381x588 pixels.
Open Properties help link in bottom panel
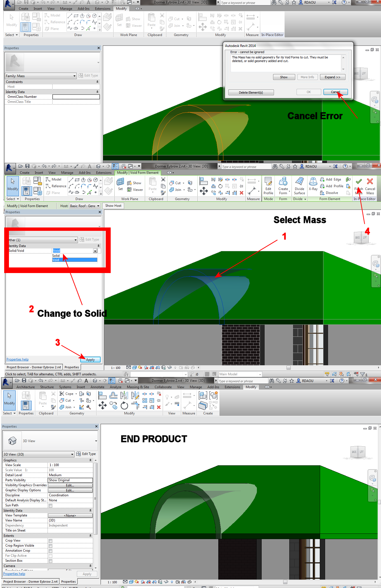[x=14, y=574]
